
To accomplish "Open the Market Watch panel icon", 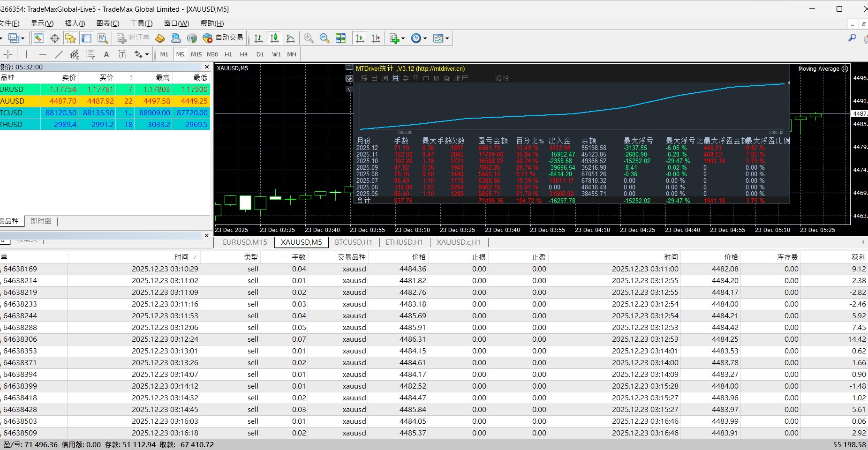I will 38,38.
